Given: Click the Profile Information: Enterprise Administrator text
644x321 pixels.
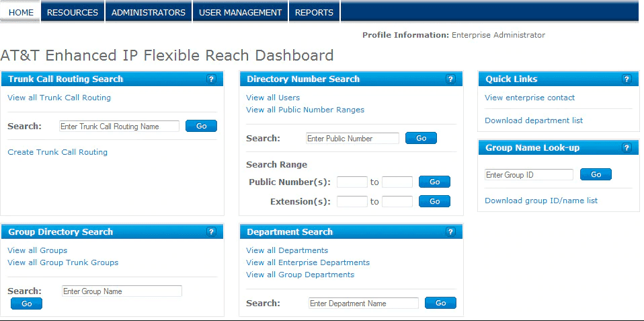Looking at the screenshot, I should tap(454, 36).
